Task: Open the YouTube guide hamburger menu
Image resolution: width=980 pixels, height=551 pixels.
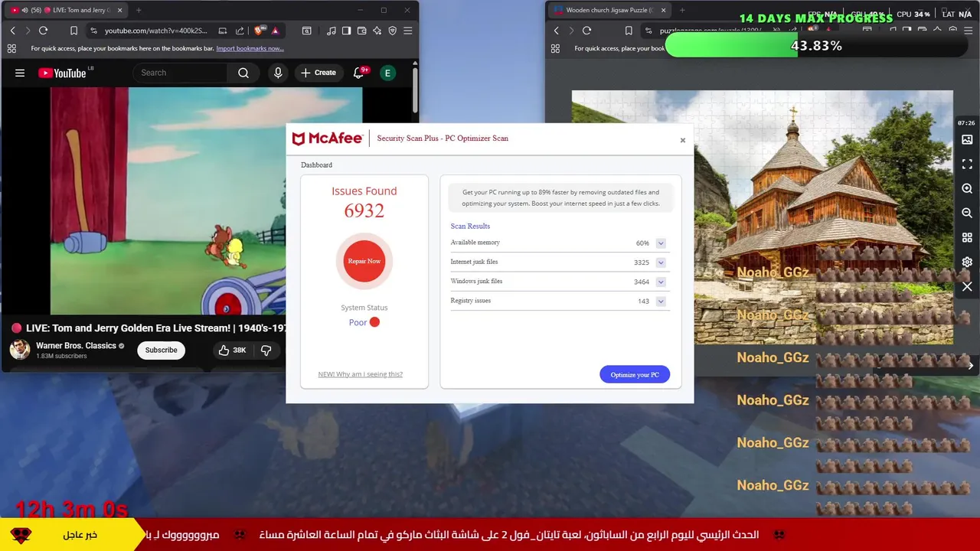Action: click(20, 73)
